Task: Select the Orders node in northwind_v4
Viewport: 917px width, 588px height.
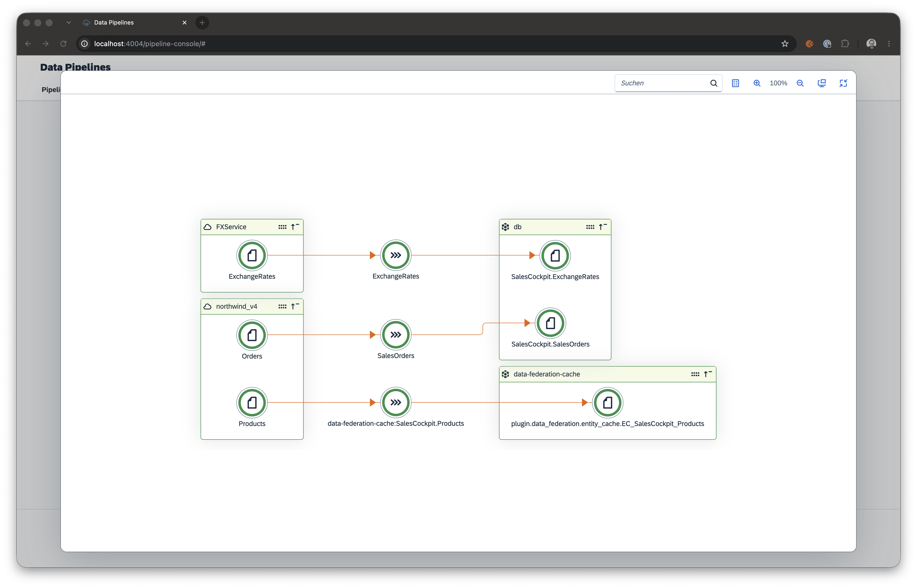Action: (252, 335)
